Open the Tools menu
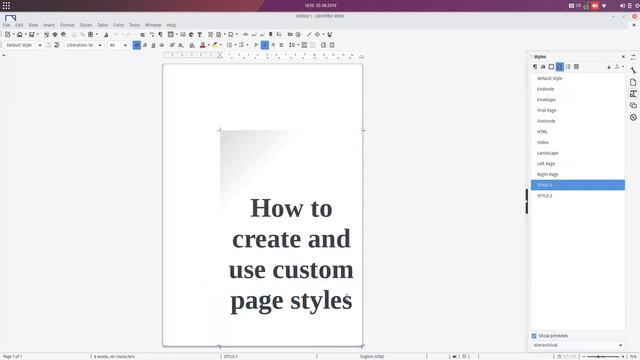The height and width of the screenshot is (360, 640). [134, 25]
